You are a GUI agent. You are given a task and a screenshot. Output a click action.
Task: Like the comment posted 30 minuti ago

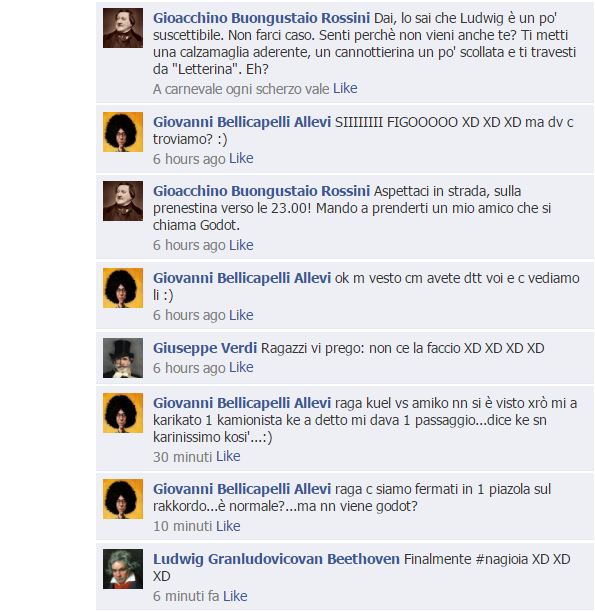[x=228, y=457]
